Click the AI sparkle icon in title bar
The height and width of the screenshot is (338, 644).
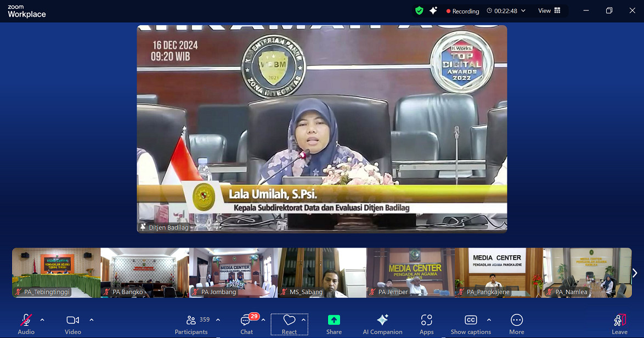(x=432, y=10)
